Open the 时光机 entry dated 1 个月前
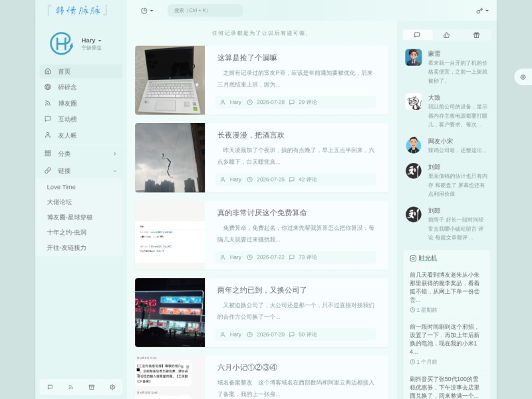Viewport: 532px width, 399px height. tap(446, 344)
